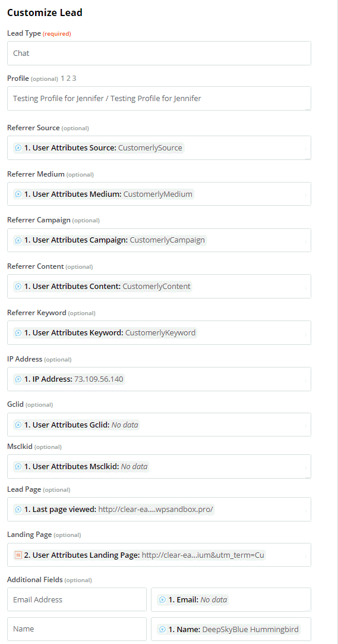The image size is (338, 644).
Task: Click the Name key input under Additional Fields
Action: click(x=77, y=629)
